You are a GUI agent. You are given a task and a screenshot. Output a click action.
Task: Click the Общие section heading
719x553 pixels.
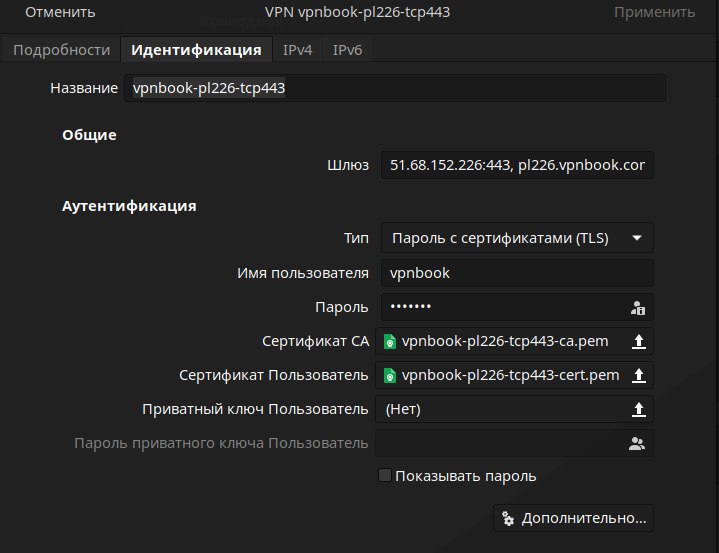[89, 135]
